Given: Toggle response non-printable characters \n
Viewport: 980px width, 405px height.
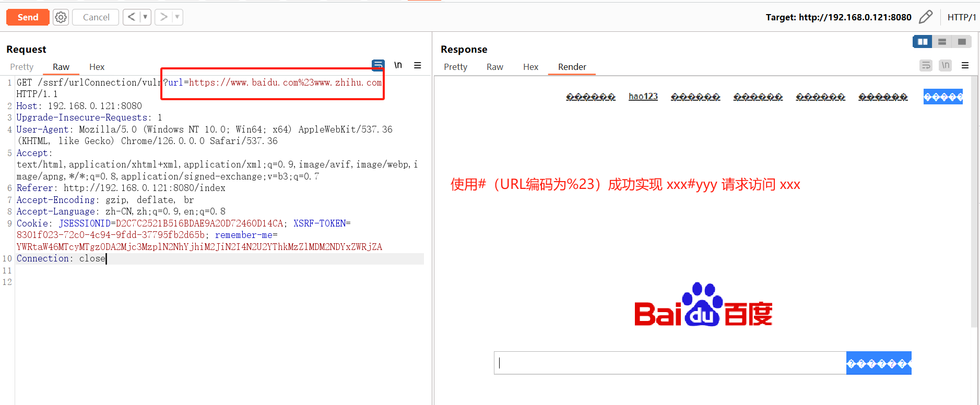Looking at the screenshot, I should [x=946, y=65].
